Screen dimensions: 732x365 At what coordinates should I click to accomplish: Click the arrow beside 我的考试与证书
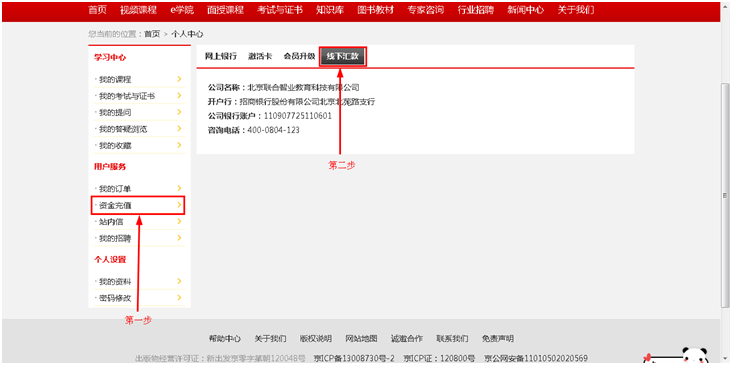tap(179, 96)
